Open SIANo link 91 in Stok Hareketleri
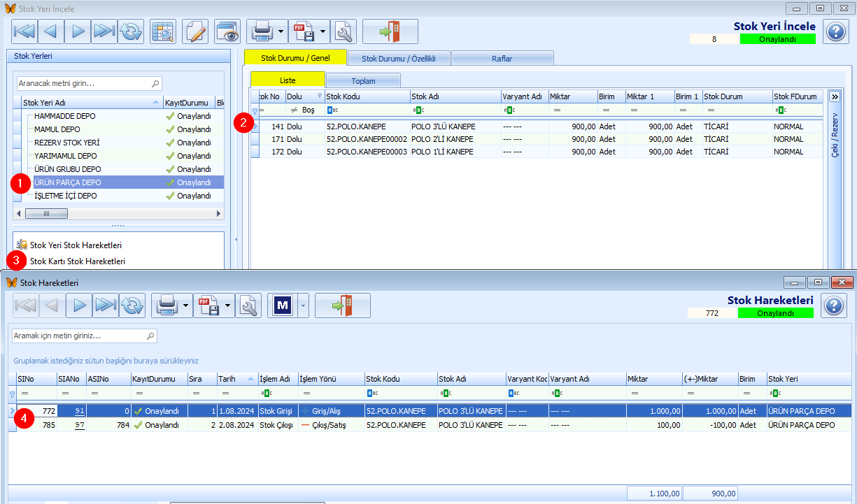Screen dimensions: 857x504 [x=80, y=411]
